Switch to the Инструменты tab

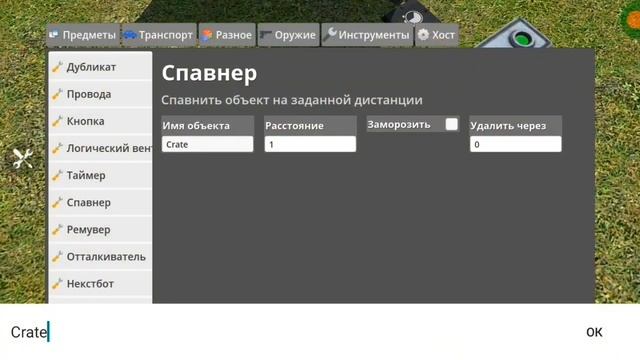[367, 35]
